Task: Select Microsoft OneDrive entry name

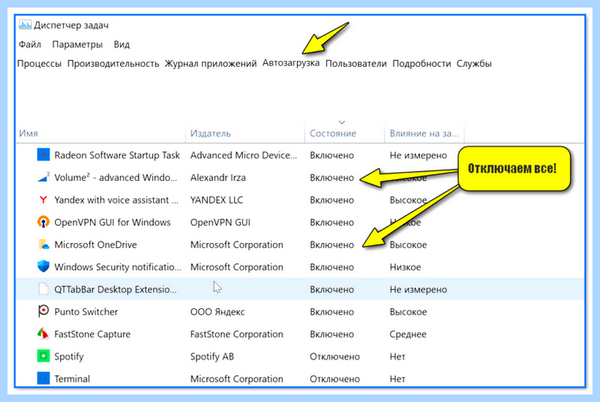Action: click(x=95, y=244)
